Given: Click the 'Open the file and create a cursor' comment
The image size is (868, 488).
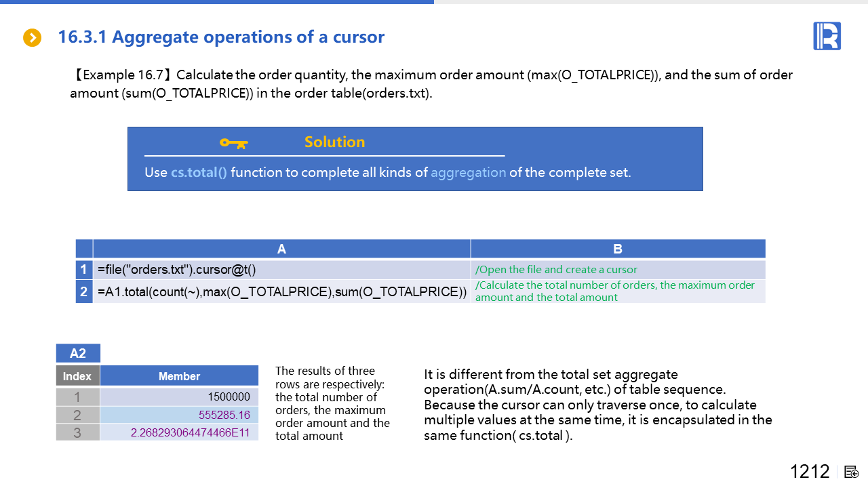Looking at the screenshot, I should 556,270.
